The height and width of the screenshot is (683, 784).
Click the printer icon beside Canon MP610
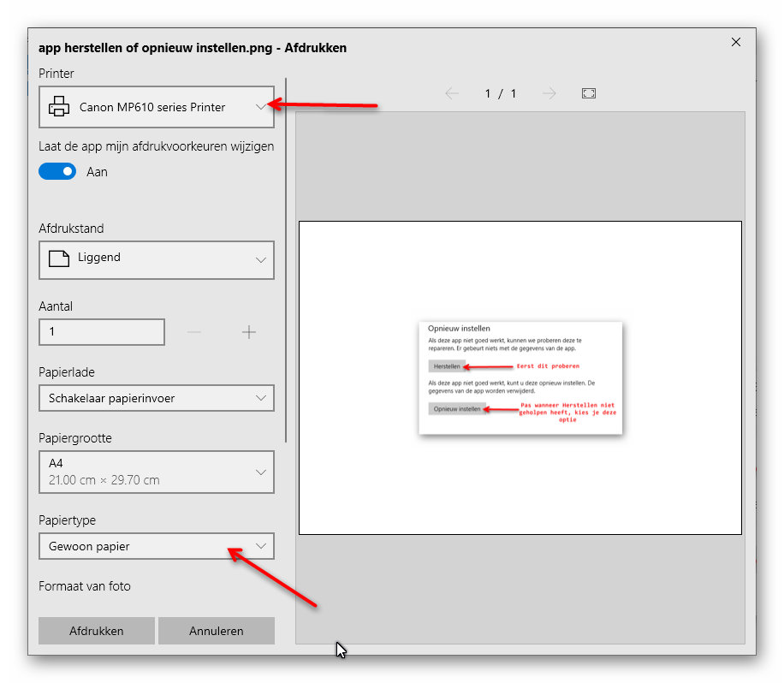coord(59,106)
